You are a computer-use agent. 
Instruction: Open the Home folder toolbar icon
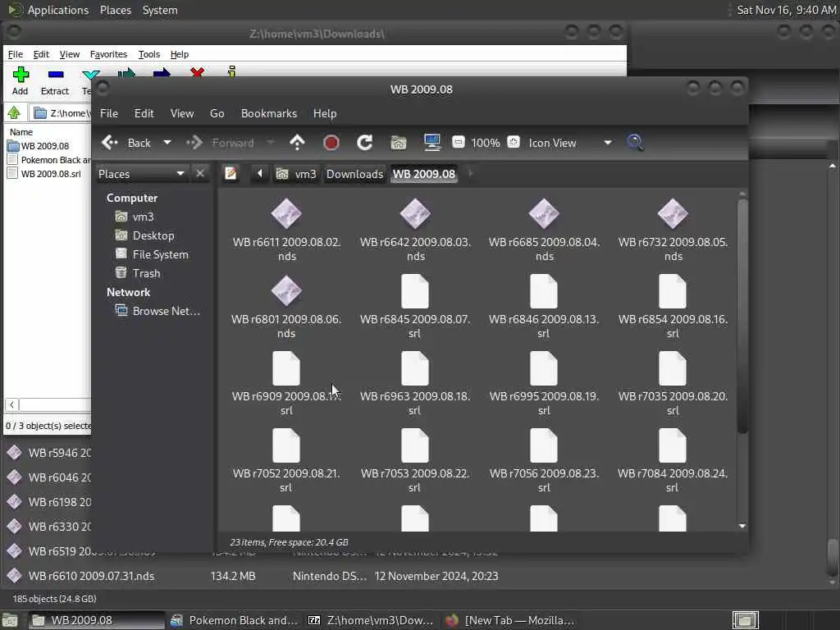399,143
